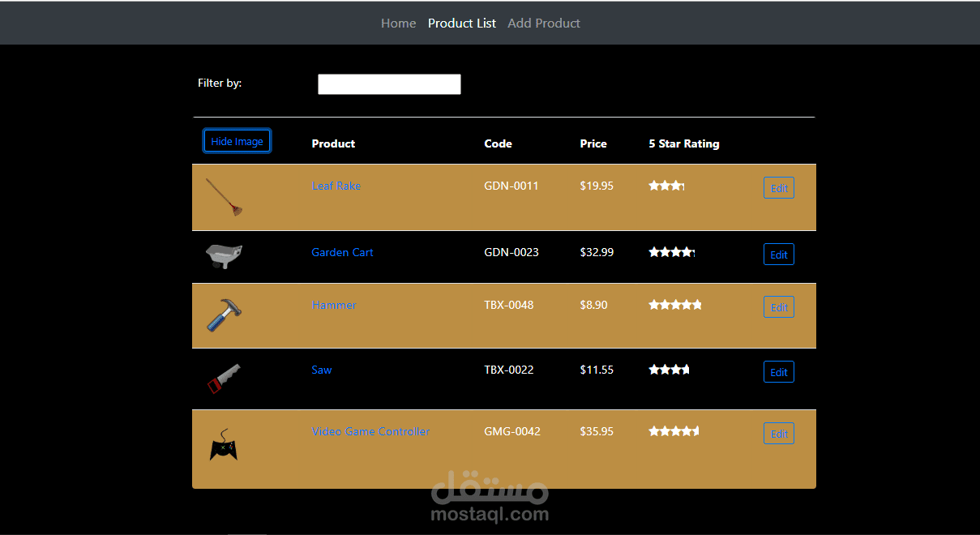Click the Product column header
The width and height of the screenshot is (980, 535).
[333, 143]
